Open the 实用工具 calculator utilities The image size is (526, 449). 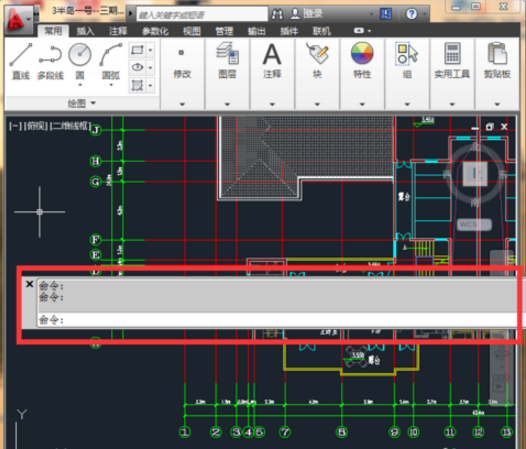(452, 60)
